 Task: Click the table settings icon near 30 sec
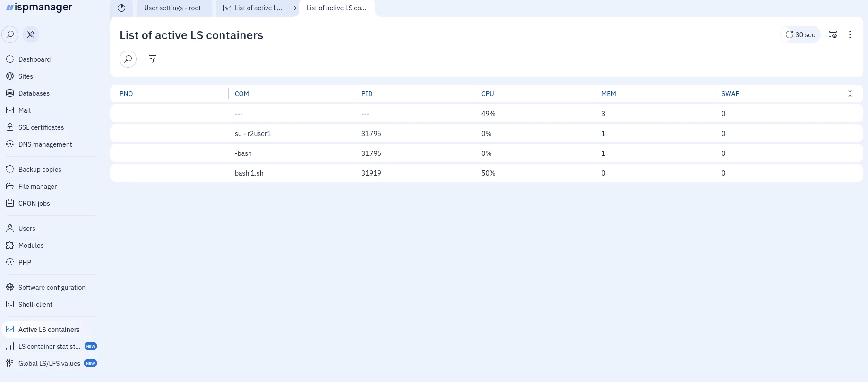click(833, 34)
